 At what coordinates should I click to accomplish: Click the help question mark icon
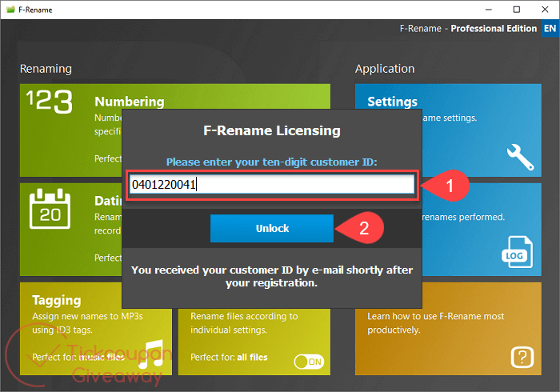point(522,357)
